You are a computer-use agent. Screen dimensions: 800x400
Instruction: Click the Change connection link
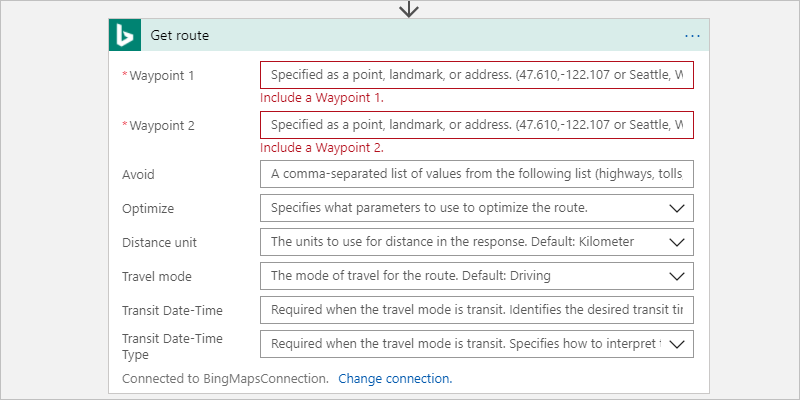(x=395, y=379)
